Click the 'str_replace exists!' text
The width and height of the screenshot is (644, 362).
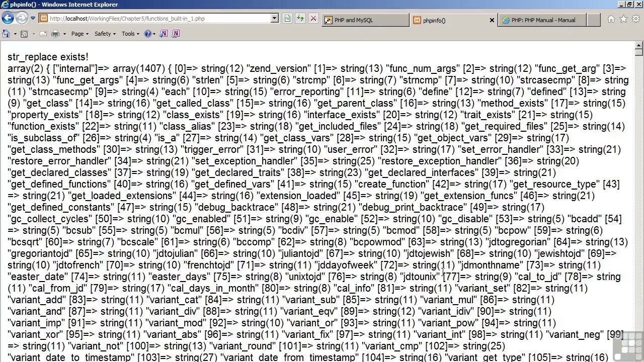point(48,57)
